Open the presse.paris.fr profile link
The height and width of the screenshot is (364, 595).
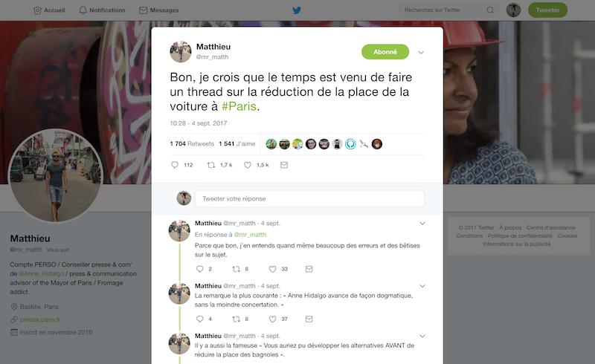coord(40,319)
